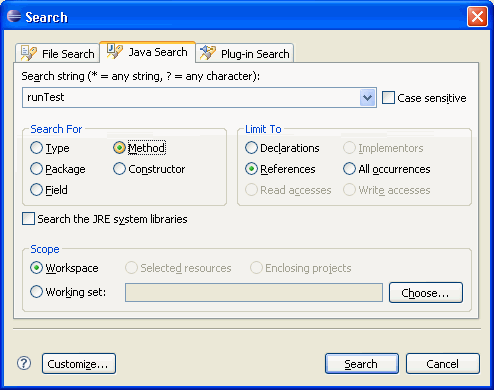Click the help question mark icon

point(24,363)
